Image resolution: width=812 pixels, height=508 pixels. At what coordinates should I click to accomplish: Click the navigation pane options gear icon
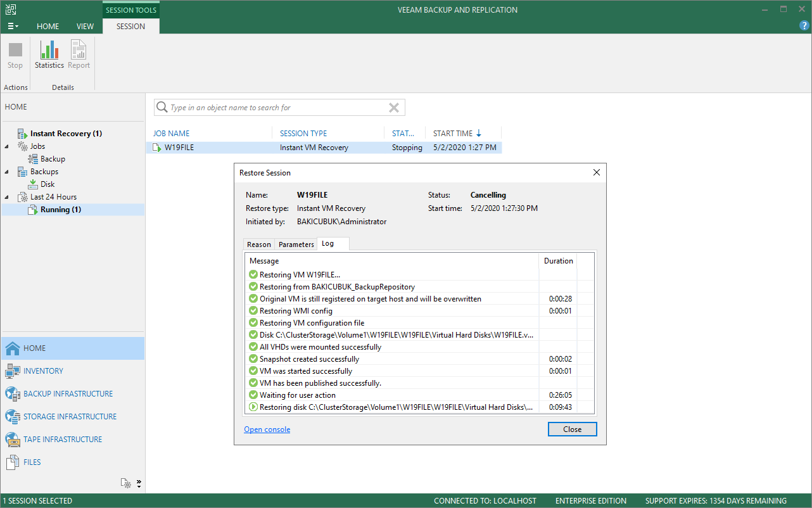point(127,484)
